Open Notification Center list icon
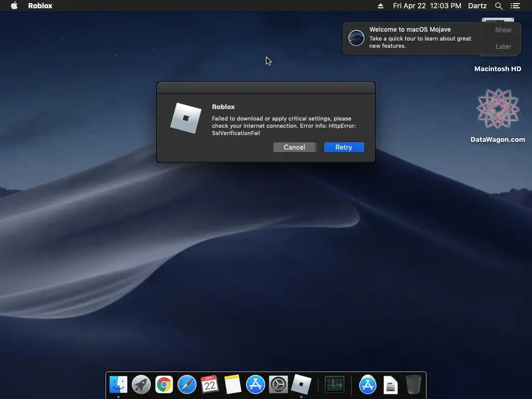 [x=515, y=6]
